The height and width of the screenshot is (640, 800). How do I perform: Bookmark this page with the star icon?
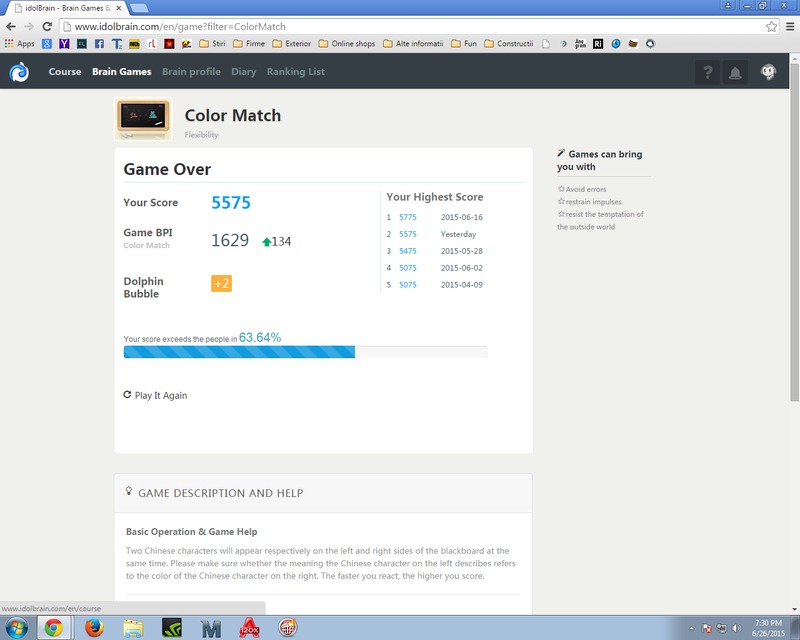tap(771, 27)
